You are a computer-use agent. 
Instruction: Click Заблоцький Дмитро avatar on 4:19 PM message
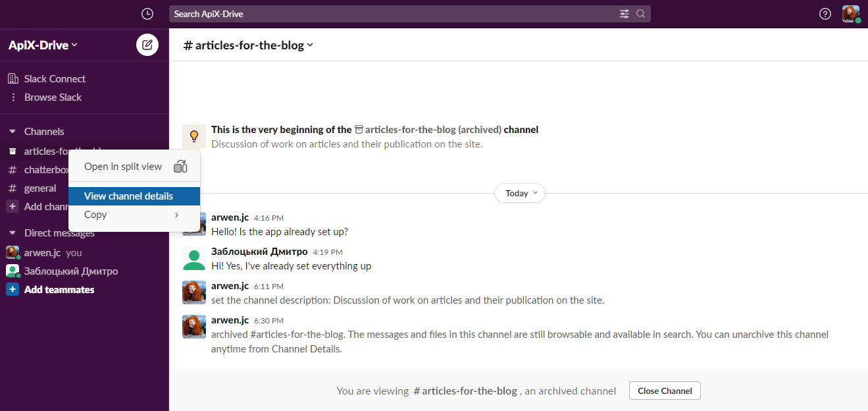tap(194, 258)
